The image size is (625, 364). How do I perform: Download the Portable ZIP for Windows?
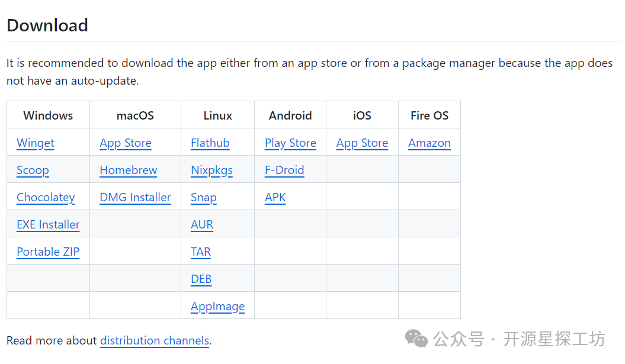click(48, 252)
